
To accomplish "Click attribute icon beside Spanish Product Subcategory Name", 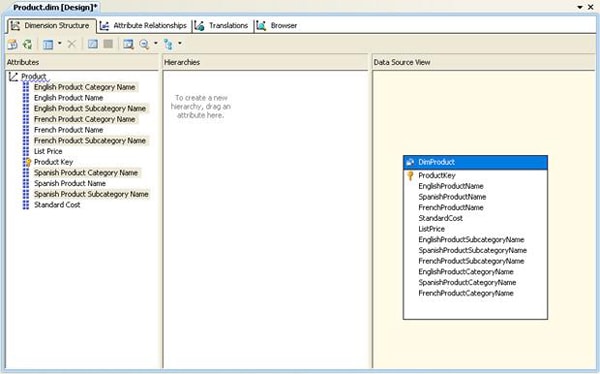I will coord(26,194).
